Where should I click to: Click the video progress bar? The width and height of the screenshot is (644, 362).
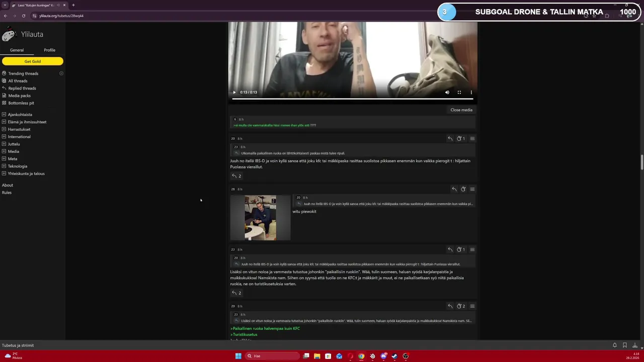pos(352,99)
